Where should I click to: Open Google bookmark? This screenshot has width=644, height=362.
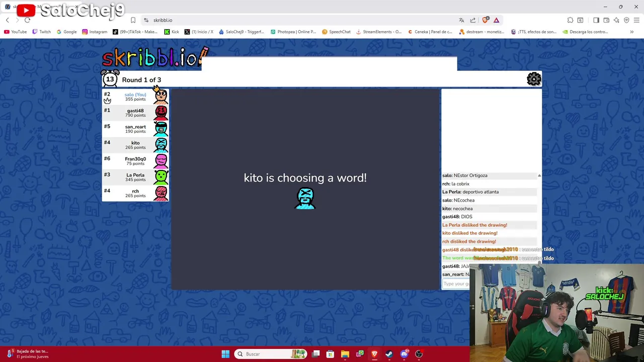coord(66,32)
